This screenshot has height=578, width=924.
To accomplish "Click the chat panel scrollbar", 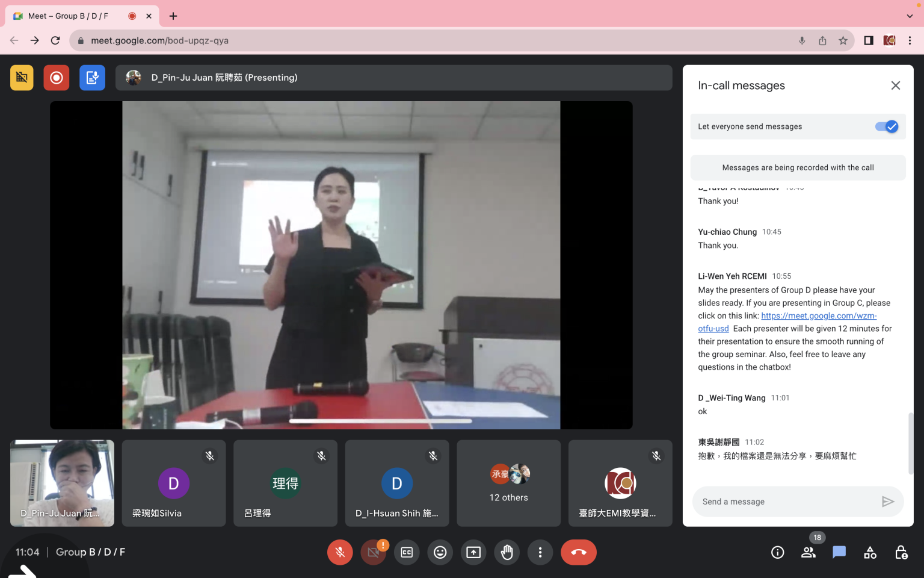I will coord(911,443).
